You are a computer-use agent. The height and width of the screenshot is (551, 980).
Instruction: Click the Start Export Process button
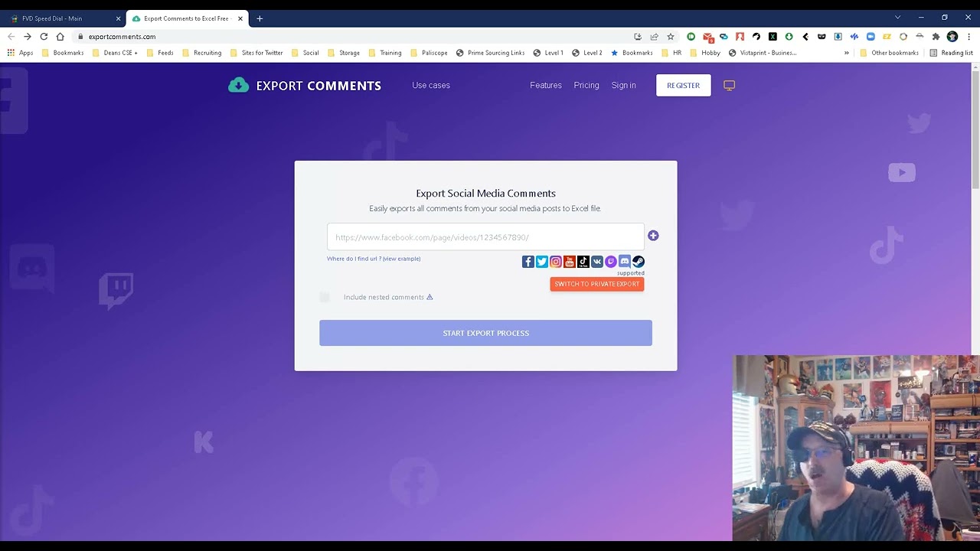coord(486,333)
